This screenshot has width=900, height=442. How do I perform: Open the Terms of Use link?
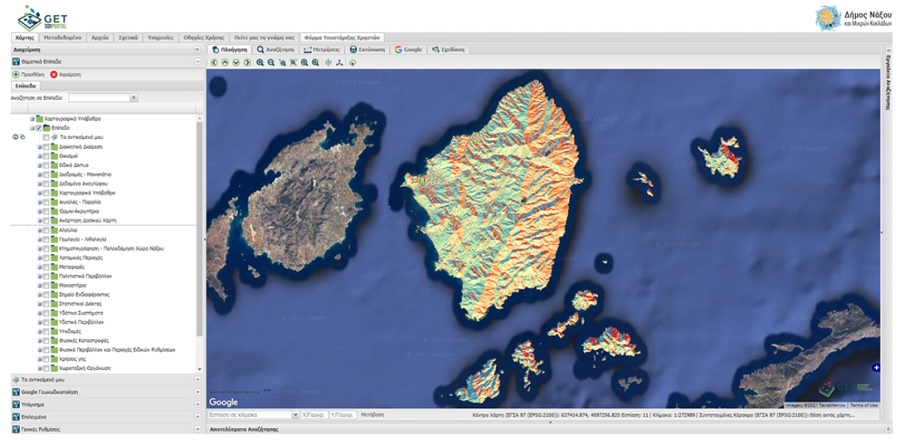[x=862, y=405]
